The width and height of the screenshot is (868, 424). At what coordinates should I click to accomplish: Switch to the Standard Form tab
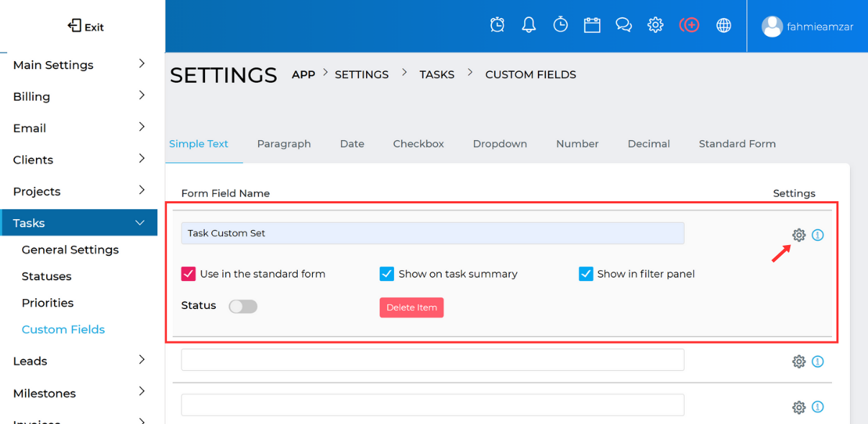737,144
